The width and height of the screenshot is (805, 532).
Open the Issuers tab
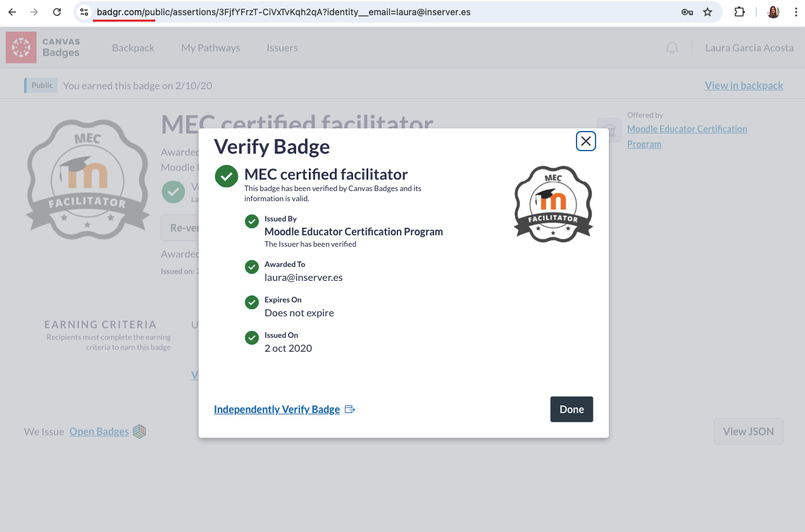[x=282, y=47]
